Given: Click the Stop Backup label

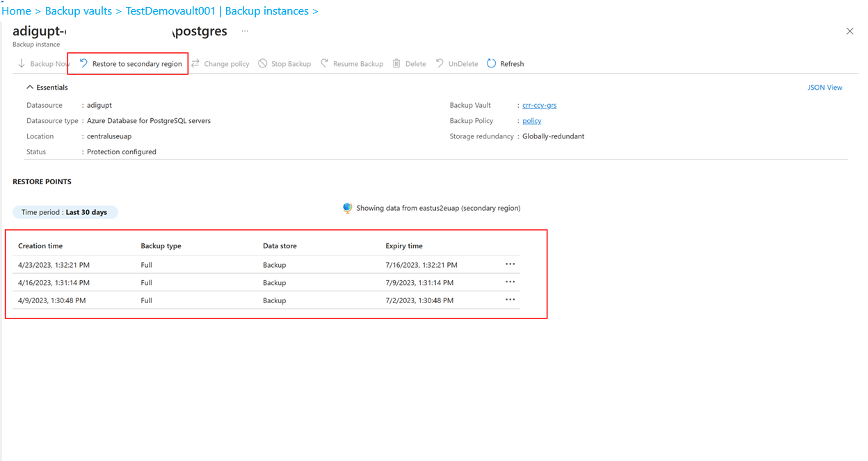Looking at the screenshot, I should click(x=291, y=64).
